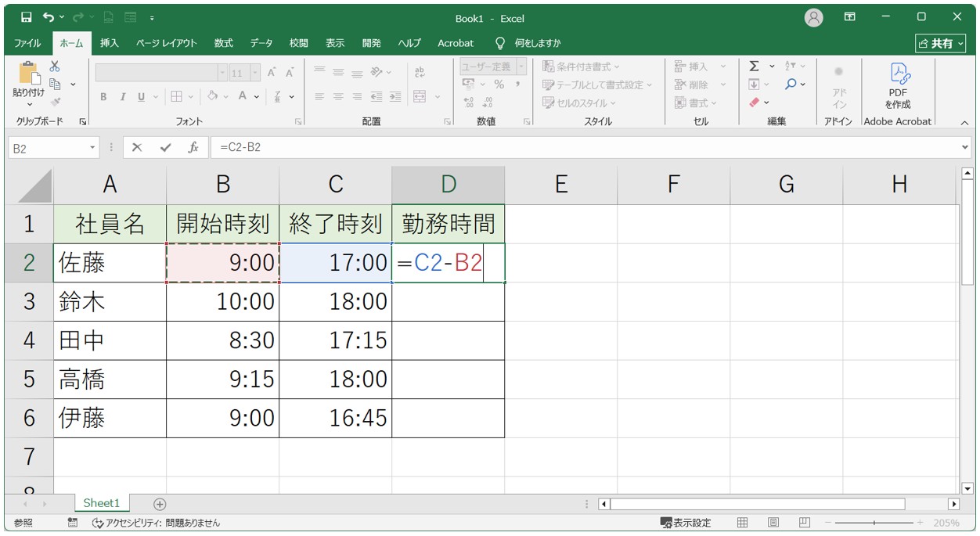Click the add new sheet plus icon
The image size is (980, 536).
(160, 504)
